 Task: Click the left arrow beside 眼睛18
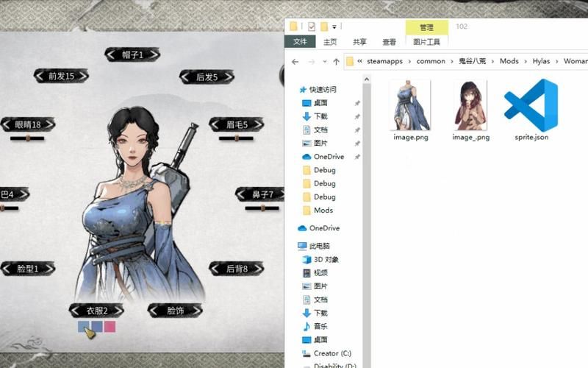click(7, 124)
